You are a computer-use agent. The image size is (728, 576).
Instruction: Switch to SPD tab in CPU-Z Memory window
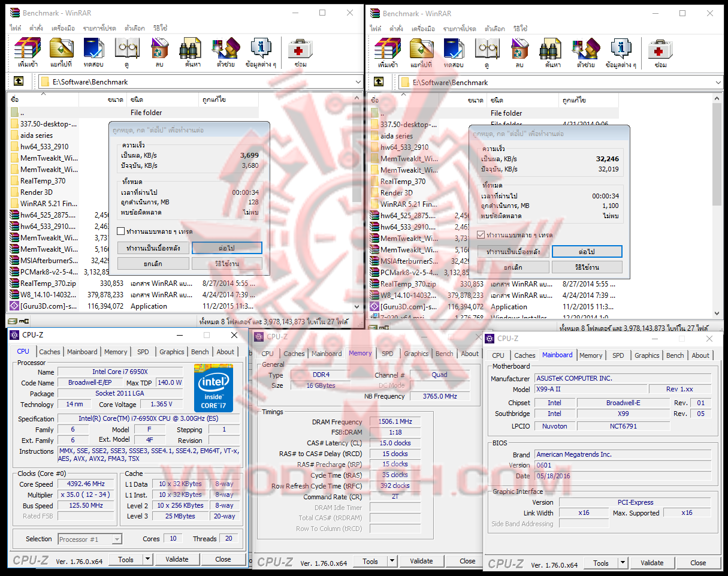pos(388,354)
